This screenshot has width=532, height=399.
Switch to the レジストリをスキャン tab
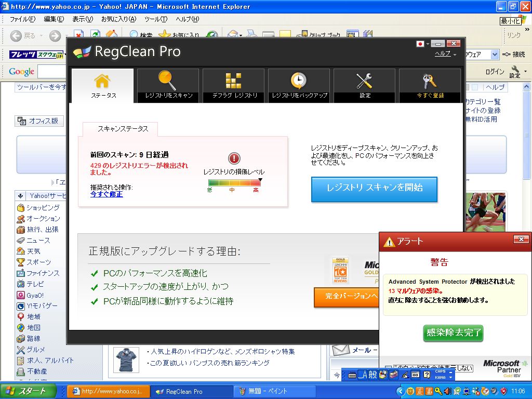pos(168,86)
